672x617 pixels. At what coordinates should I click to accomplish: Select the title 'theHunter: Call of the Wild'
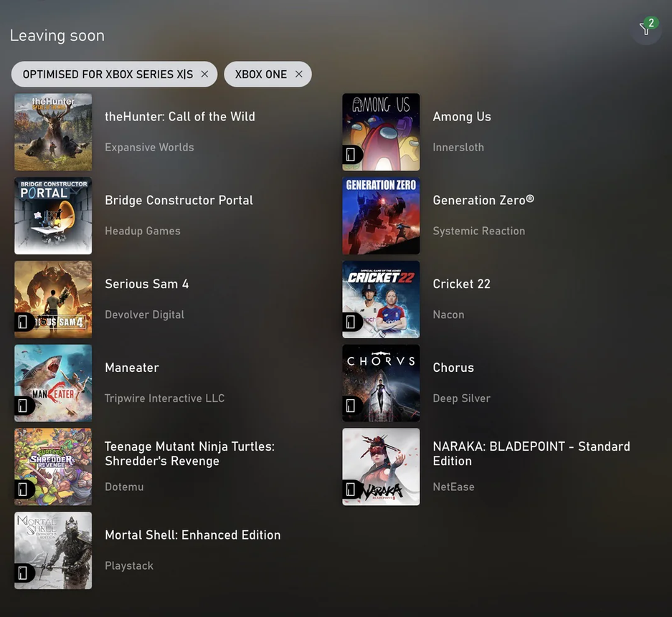pyautogui.click(x=180, y=117)
